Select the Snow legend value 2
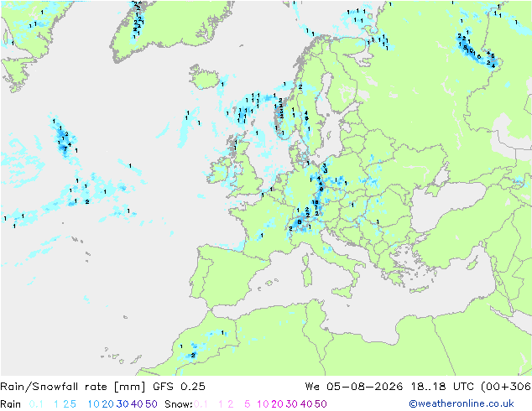The image size is (532, 411). 231,404
